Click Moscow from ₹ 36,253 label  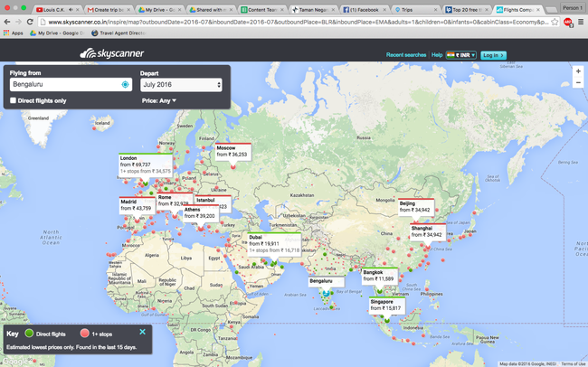[x=232, y=152]
